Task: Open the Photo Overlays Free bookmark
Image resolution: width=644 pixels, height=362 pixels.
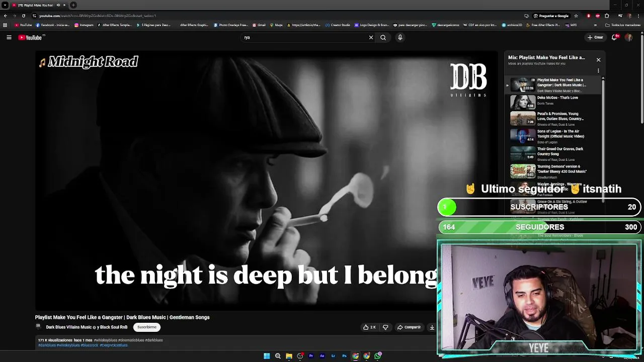Action: point(231,25)
